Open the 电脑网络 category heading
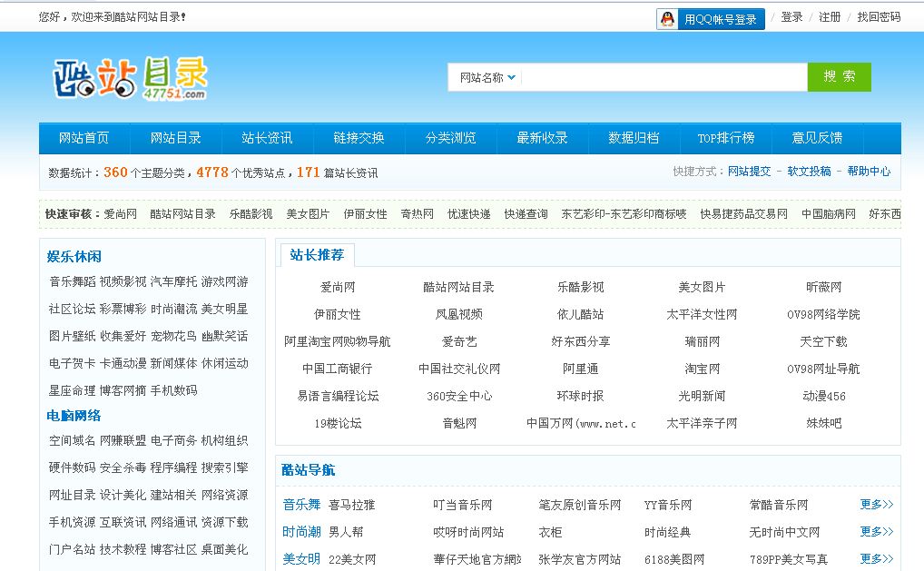The image size is (924, 571). point(74,416)
